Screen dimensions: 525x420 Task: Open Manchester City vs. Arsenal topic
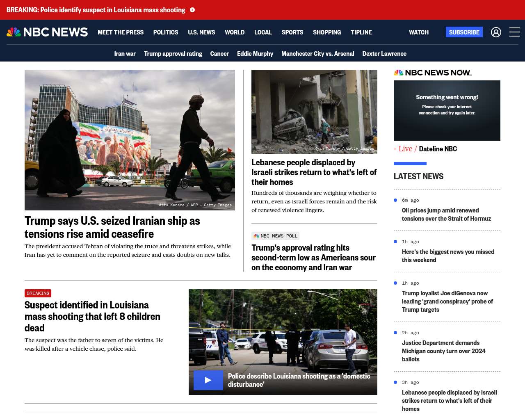point(318,54)
